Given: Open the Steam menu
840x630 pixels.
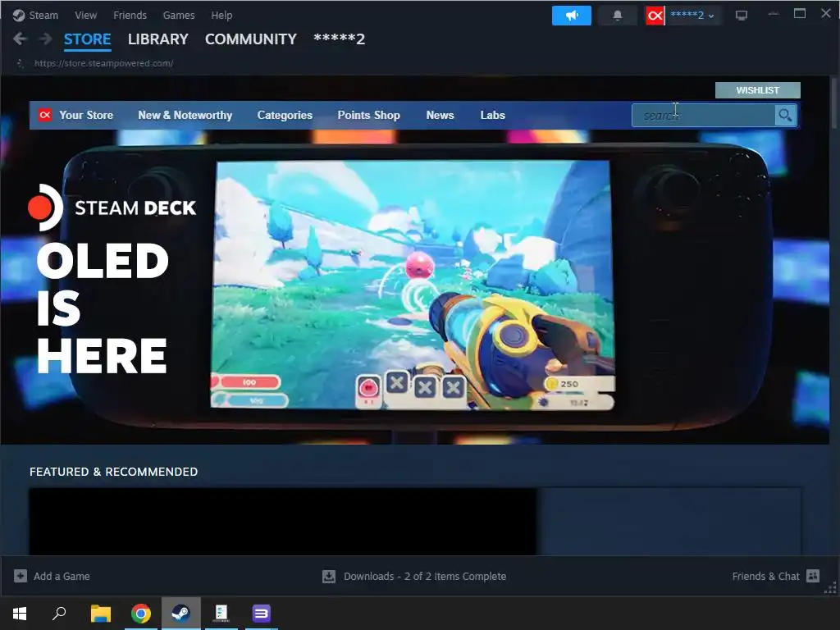Looking at the screenshot, I should pyautogui.click(x=43, y=15).
